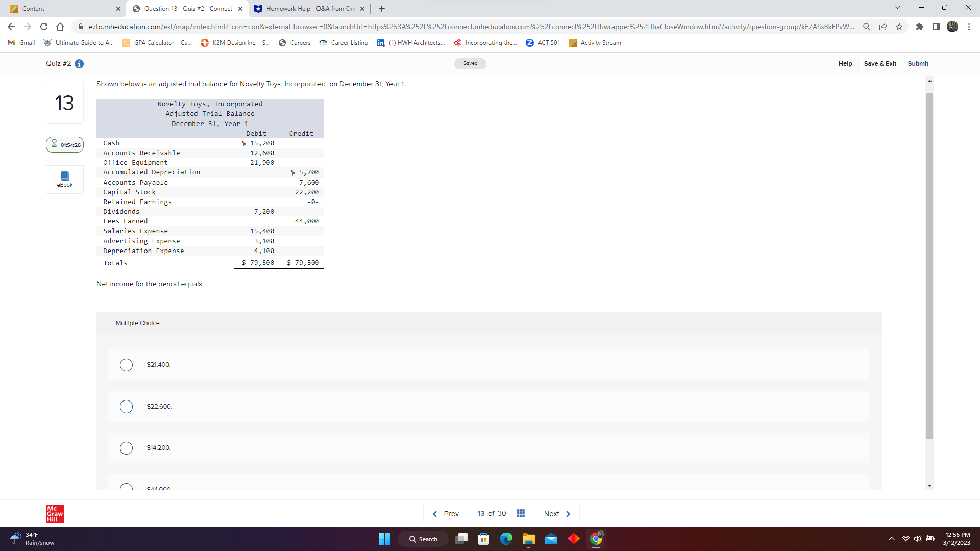Open the eBook icon in sidebar
This screenshot has width=980, height=551.
[x=65, y=179]
